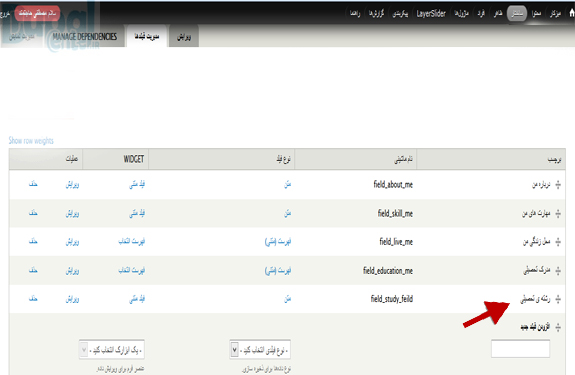Open field type link of field_about_me

[x=288, y=184]
